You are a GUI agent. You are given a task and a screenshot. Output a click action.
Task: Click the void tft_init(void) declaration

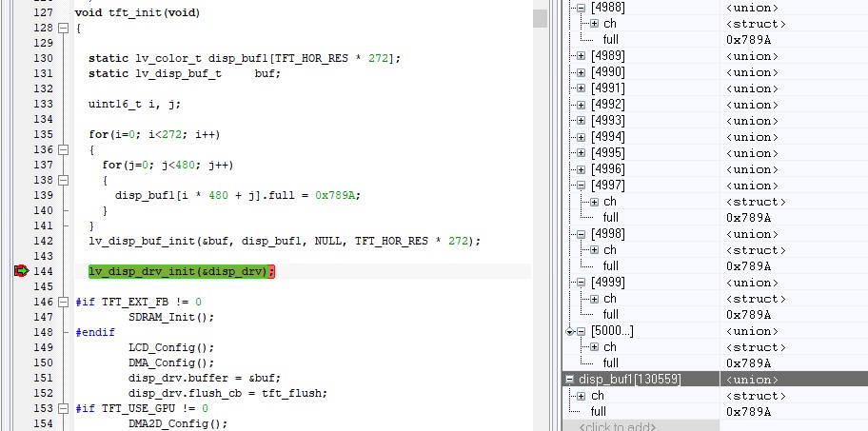[137, 12]
